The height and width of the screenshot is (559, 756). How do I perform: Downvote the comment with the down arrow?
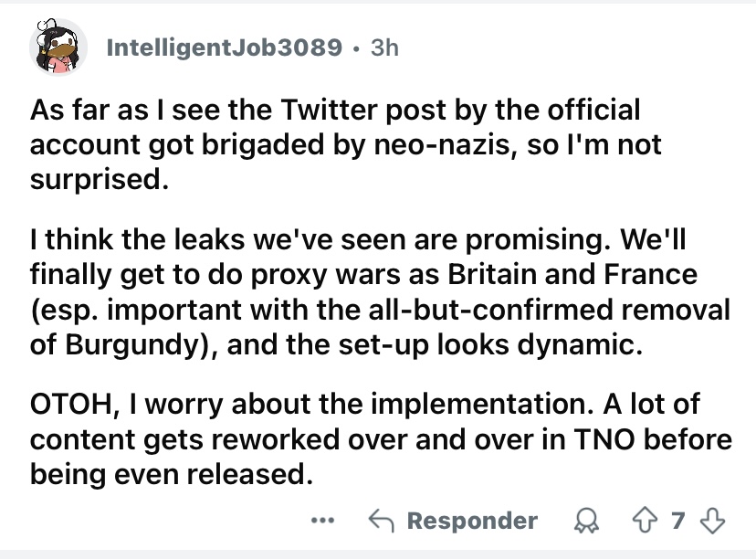pyautogui.click(x=711, y=521)
